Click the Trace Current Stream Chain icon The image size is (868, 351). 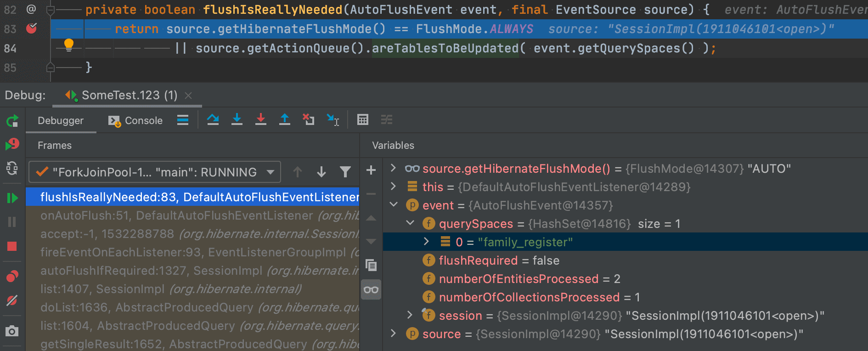click(387, 120)
